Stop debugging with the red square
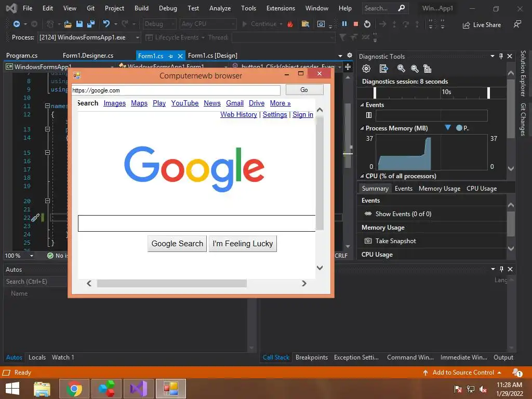This screenshot has width=532, height=399. [355, 24]
